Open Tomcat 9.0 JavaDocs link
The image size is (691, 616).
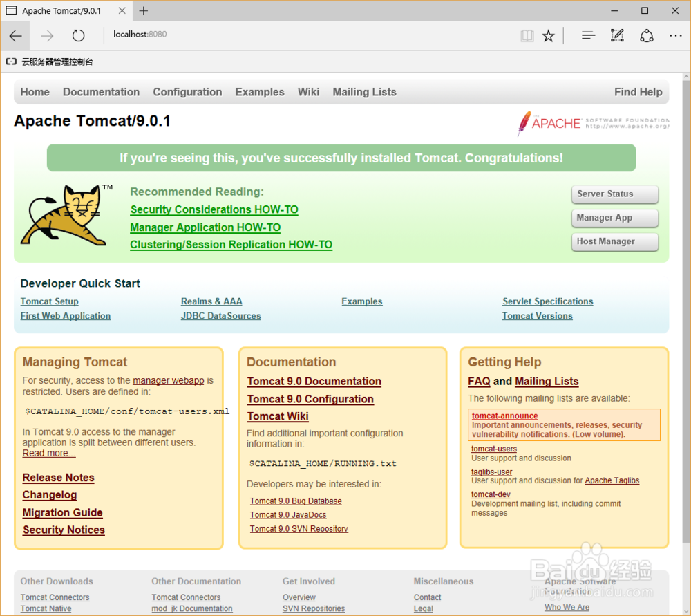click(x=288, y=514)
